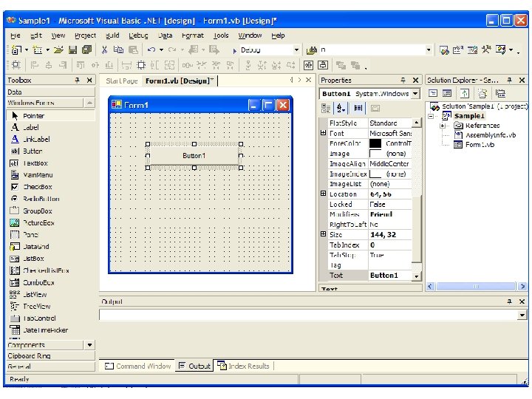The image size is (532, 399).
Task: Open the Output pane source dropdown
Action: click(x=522, y=316)
